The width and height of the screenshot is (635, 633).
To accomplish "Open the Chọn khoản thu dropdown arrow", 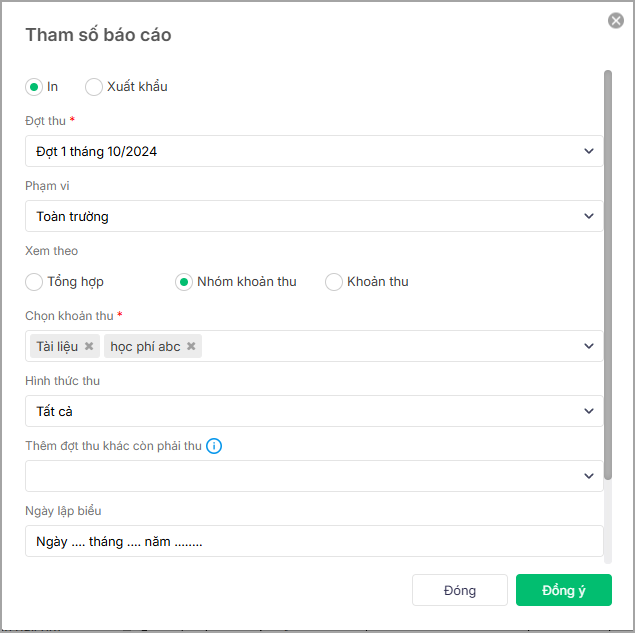I will point(589,346).
